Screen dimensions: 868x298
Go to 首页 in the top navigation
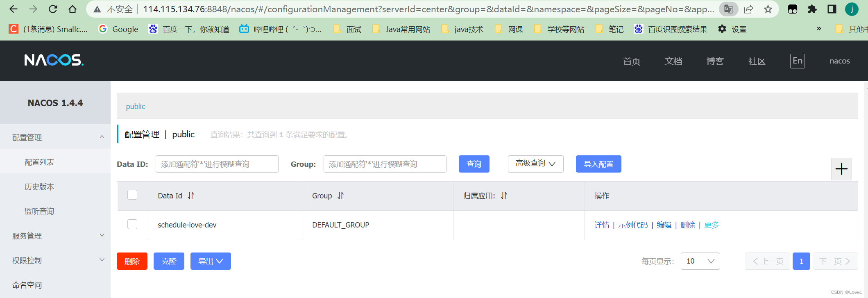tap(632, 61)
